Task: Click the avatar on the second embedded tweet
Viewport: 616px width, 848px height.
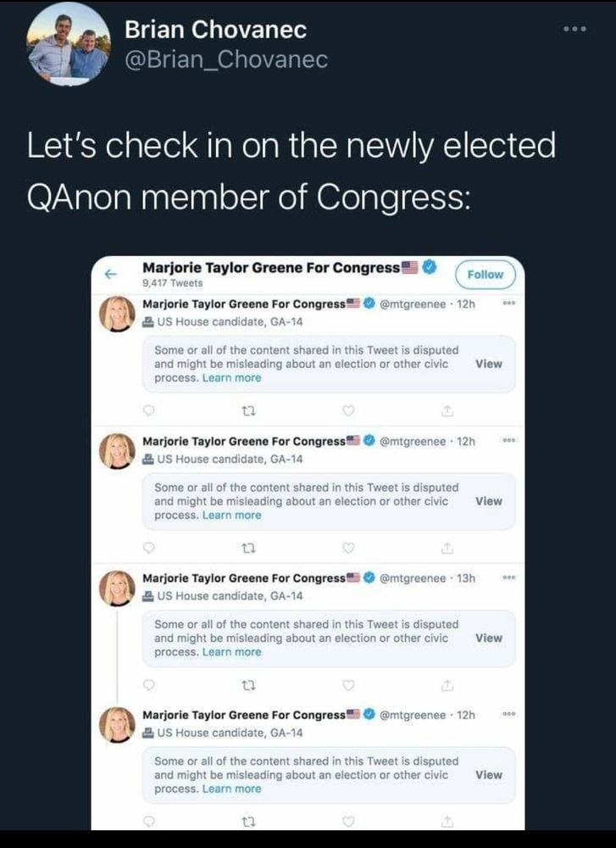Action: [x=117, y=451]
